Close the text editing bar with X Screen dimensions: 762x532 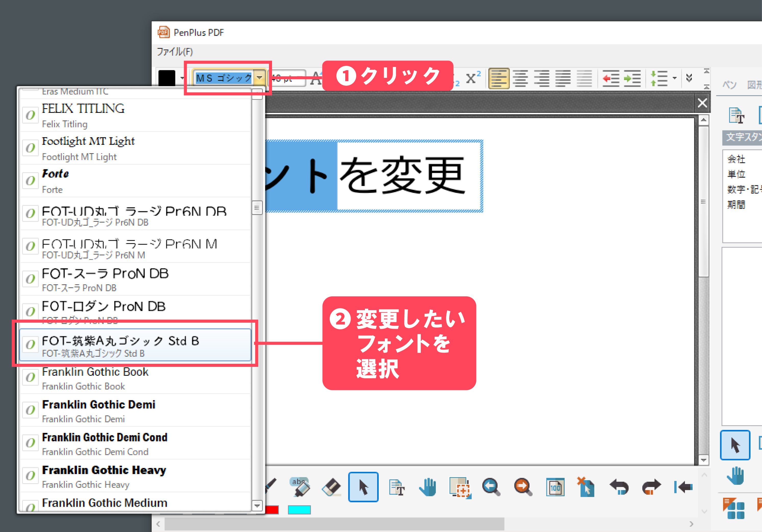[x=702, y=103]
